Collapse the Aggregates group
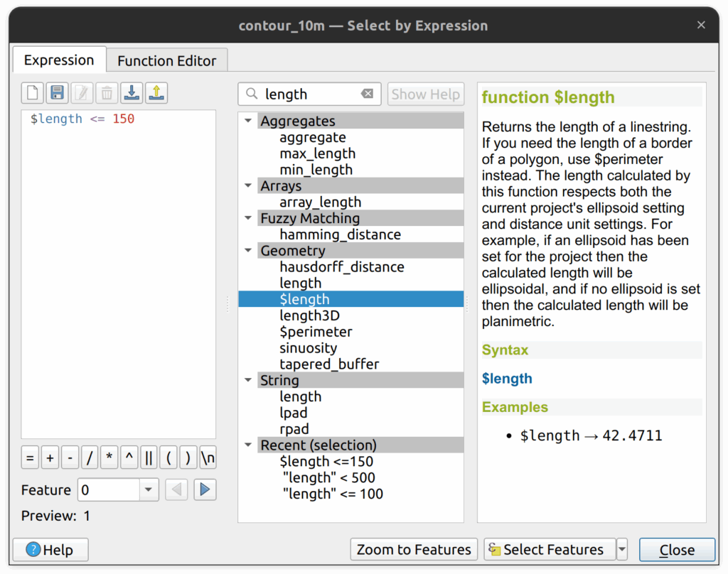 tap(248, 121)
